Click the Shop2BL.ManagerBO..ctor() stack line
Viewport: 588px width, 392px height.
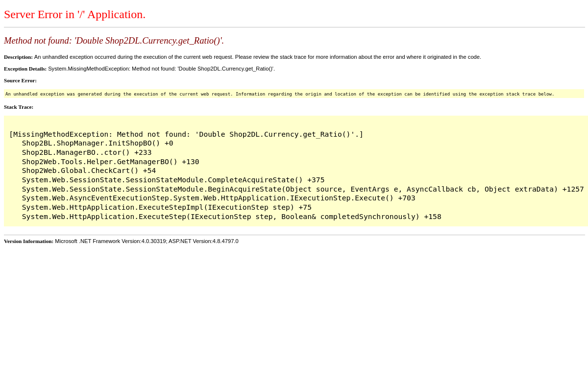pyautogui.click(x=87, y=152)
